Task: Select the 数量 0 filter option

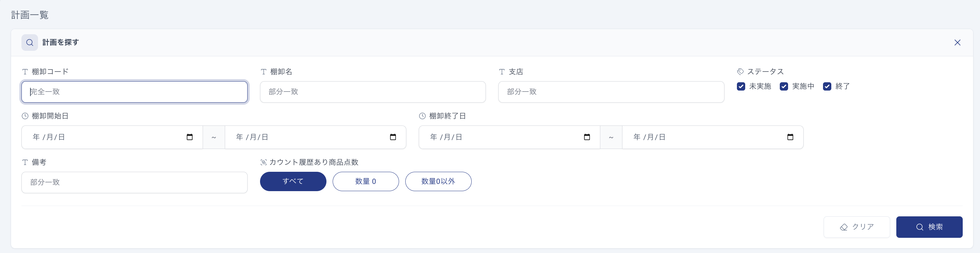Action: 366,181
